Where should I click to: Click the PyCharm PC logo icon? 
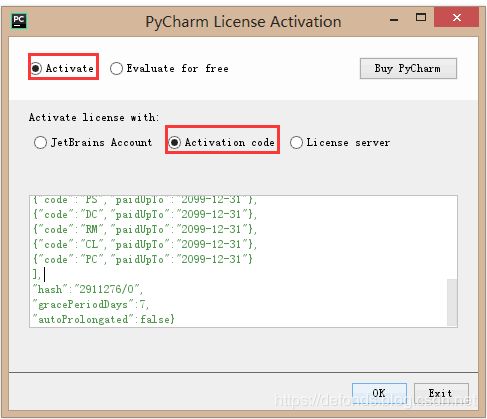(x=19, y=21)
